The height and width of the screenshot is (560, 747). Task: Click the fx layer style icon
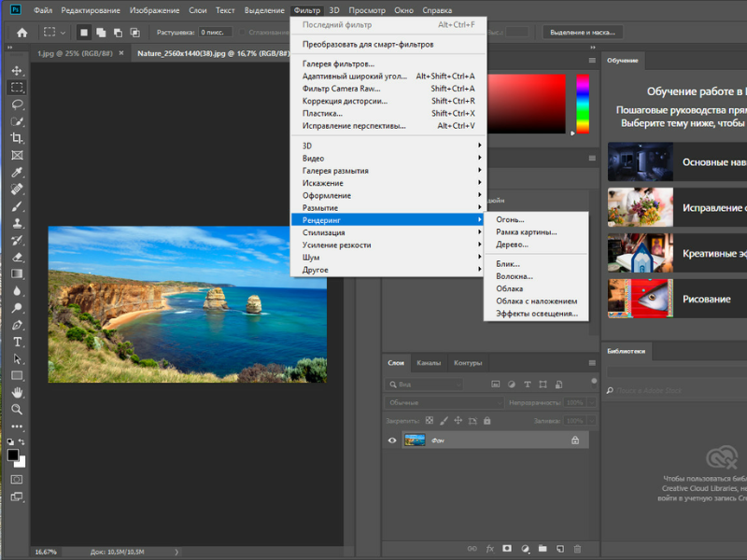[x=489, y=549]
